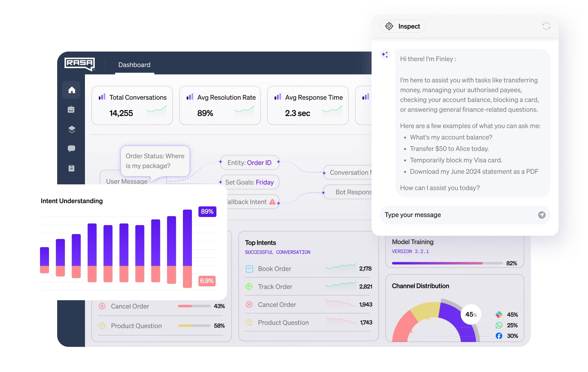Viewport: 588px width, 372px height.
Task: Click 'Temporarily block my Visa card.' example
Action: (456, 160)
